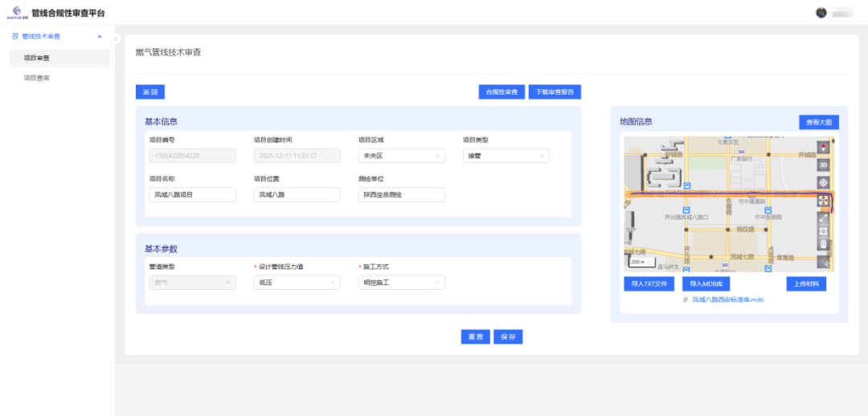Image resolution: width=868 pixels, height=416 pixels.
Task: Select 项目查询 in the sidebar
Action: 37,78
